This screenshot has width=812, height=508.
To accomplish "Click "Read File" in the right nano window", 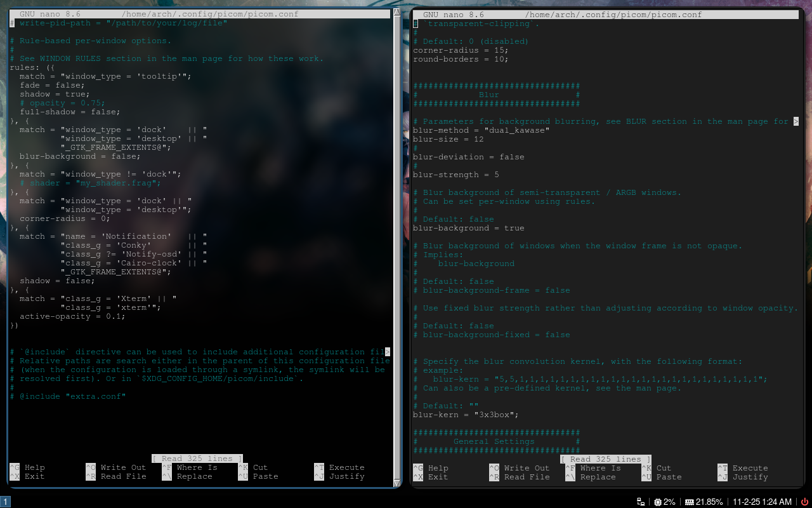I will 527,477.
